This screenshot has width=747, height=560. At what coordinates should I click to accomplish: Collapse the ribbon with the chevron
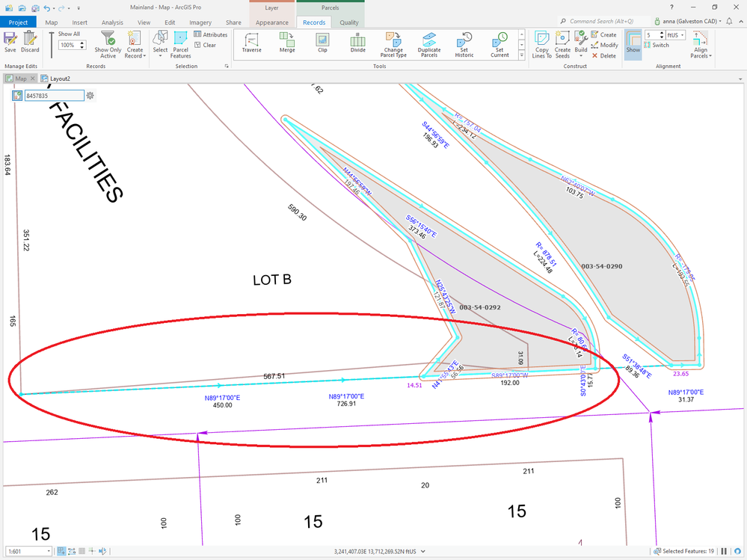741,22
